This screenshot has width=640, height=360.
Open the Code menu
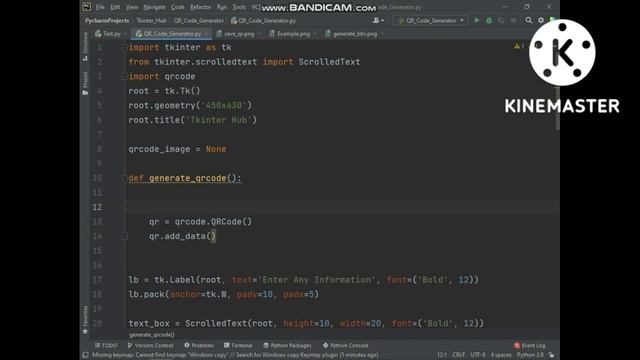(177, 7)
